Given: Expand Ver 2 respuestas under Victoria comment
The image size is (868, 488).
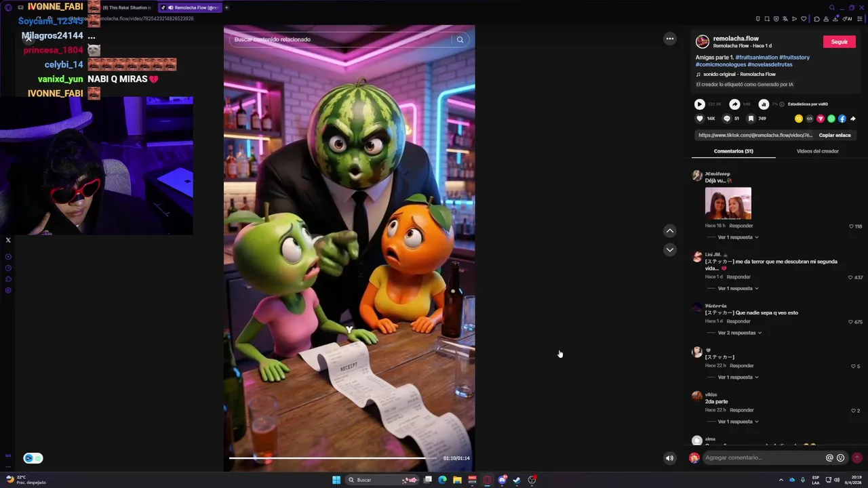Looking at the screenshot, I should (x=739, y=333).
